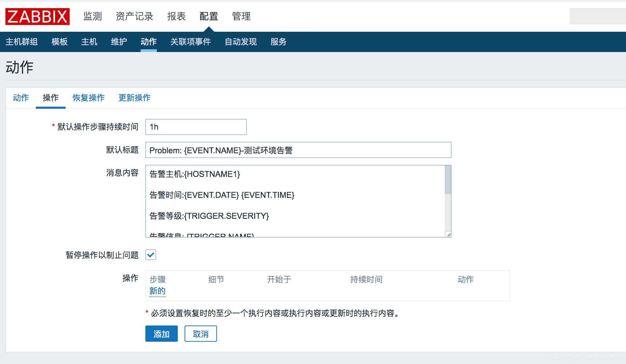This screenshot has width=626, height=364.
Task: Go to 维护 submenu
Action: click(x=119, y=42)
